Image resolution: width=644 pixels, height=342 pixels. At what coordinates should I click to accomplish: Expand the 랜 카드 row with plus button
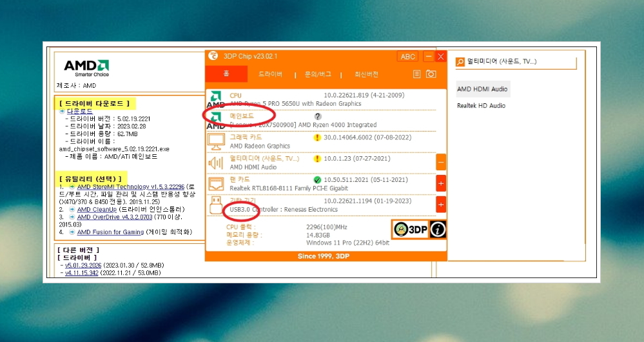[x=441, y=184]
